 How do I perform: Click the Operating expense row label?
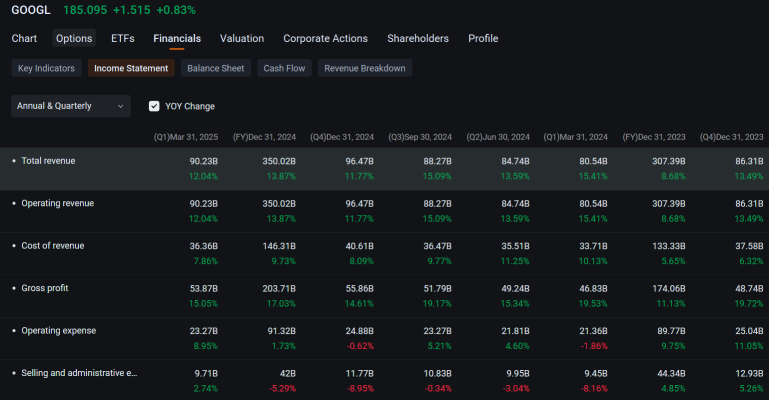58,330
